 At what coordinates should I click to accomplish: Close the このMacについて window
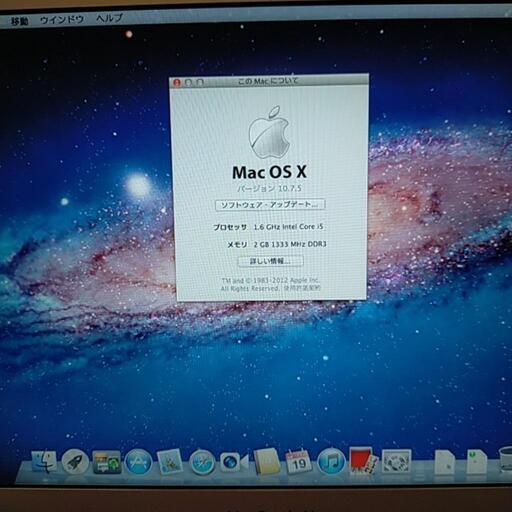pos(177,82)
